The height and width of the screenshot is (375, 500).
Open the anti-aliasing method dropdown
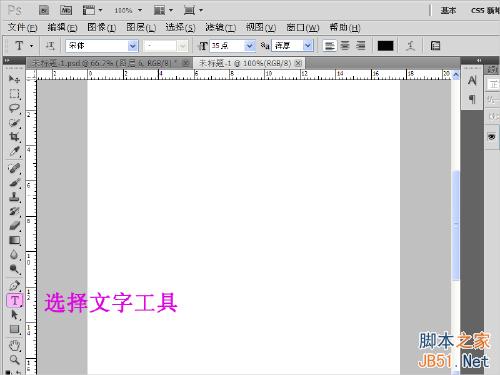point(308,46)
